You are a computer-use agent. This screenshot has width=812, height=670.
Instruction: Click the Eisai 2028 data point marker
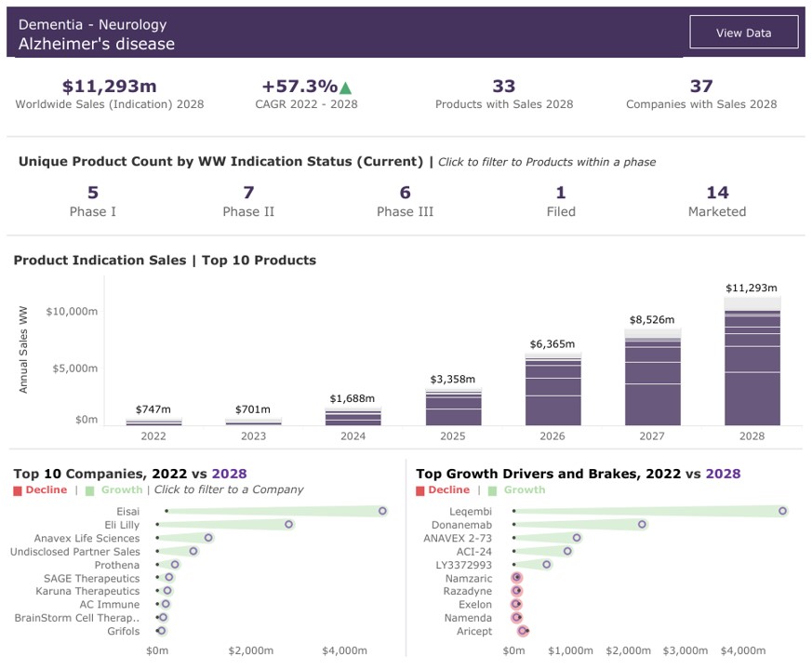coord(382,511)
